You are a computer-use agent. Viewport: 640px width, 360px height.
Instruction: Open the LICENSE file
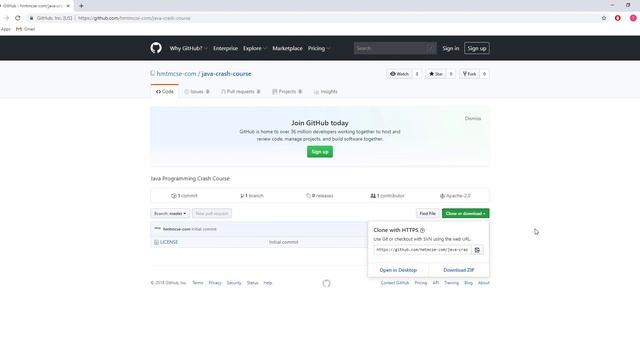point(169,242)
